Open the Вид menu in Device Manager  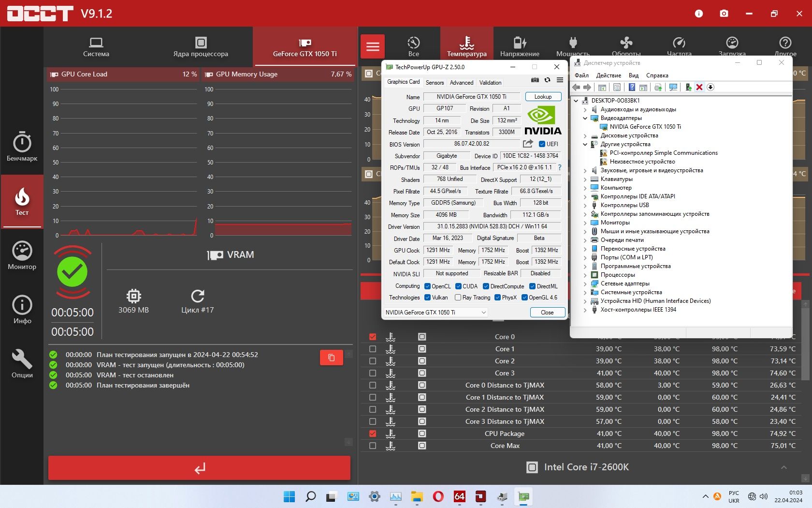click(x=634, y=75)
